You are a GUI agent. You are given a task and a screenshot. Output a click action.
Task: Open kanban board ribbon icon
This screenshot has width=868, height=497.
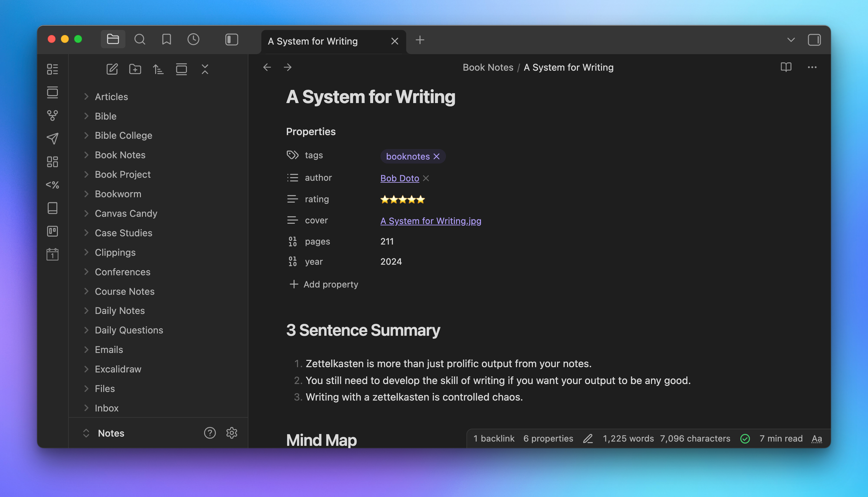(53, 231)
